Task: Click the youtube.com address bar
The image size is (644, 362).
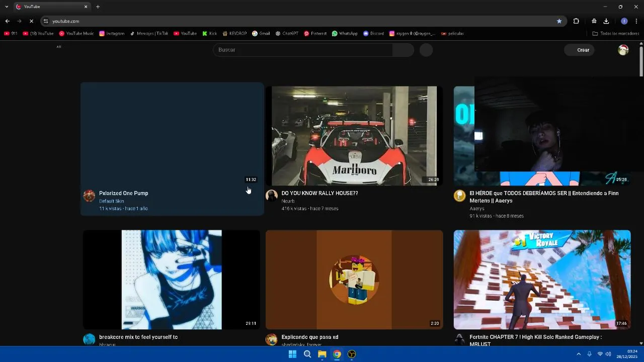Action: coord(302,21)
